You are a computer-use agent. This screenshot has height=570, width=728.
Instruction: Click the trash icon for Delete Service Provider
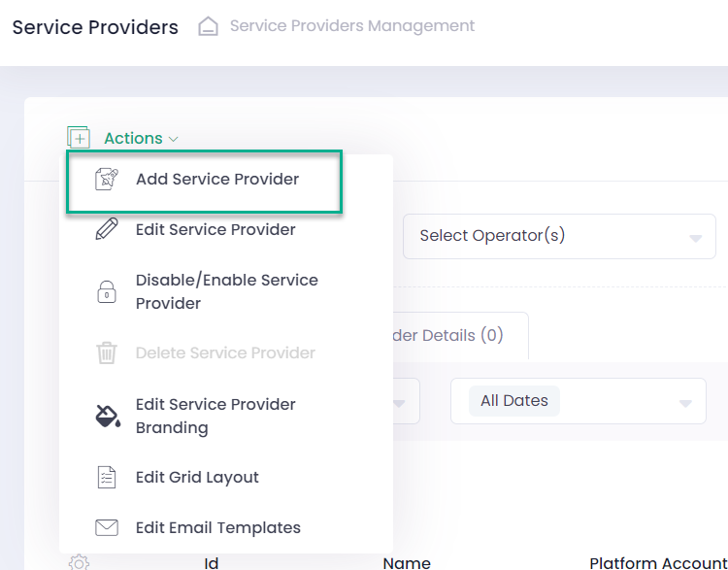[107, 353]
